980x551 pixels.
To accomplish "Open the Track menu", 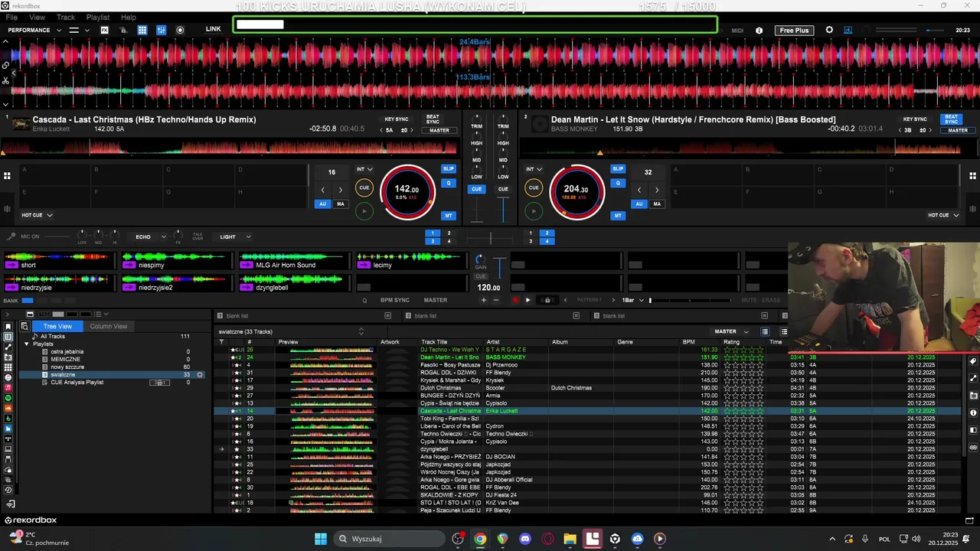I will click(66, 17).
